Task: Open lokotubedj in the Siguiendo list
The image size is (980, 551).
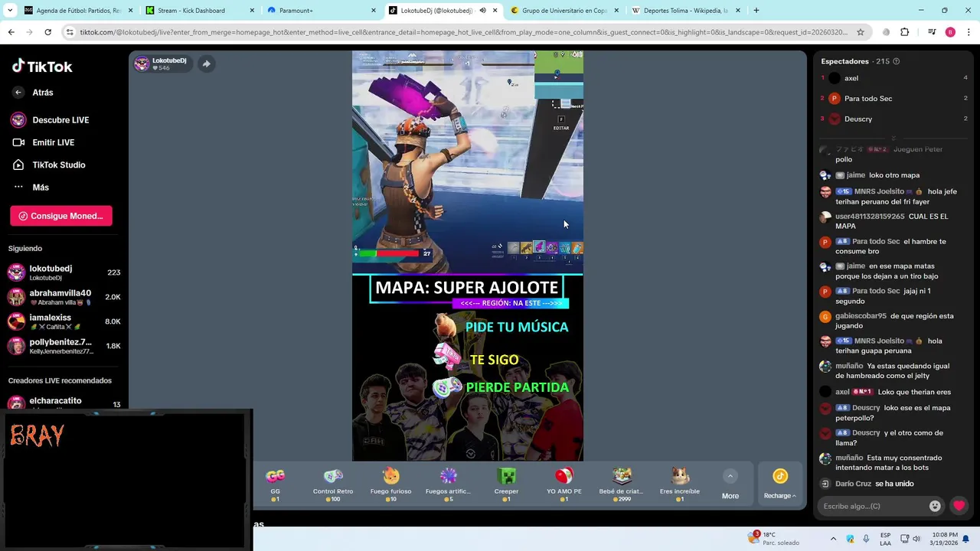Action: coord(64,272)
